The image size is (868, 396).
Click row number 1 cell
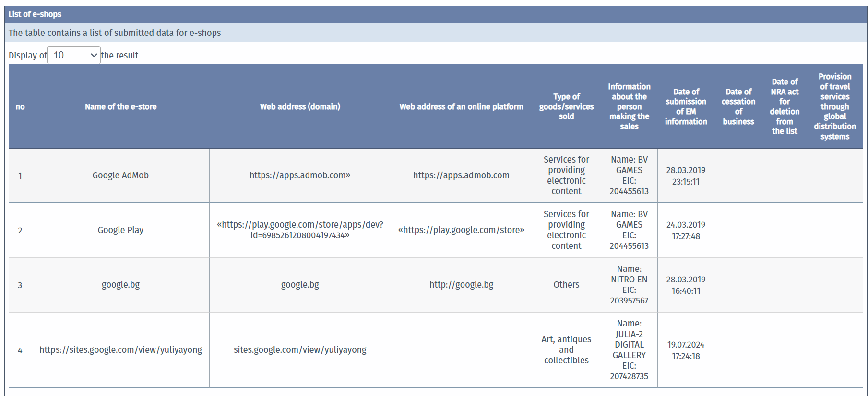(20, 175)
